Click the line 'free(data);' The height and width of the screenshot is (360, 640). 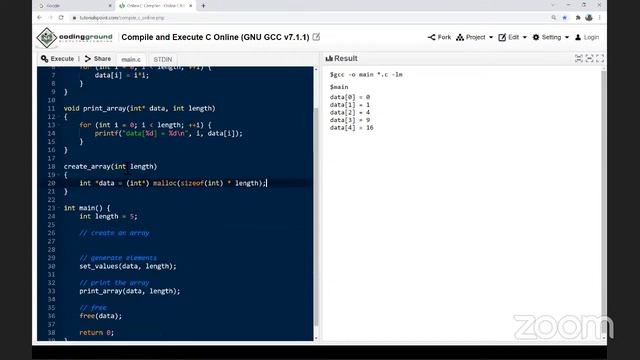pyautogui.click(x=100, y=316)
